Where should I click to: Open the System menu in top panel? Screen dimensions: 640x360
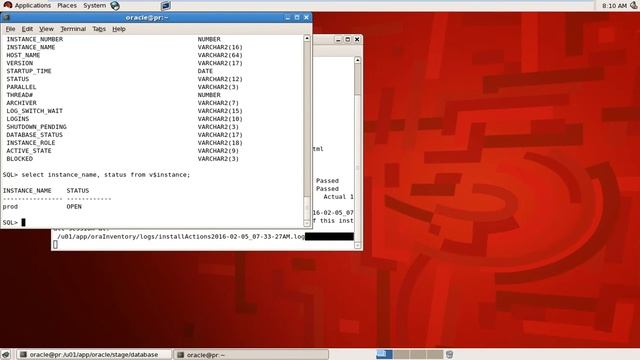point(94,5)
